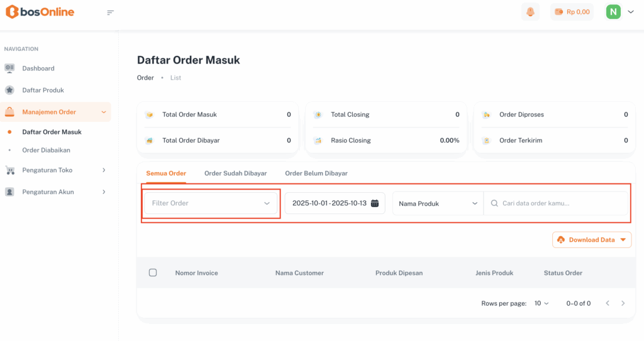
Task: Open the calendar icon in date range
Action: pos(375,203)
